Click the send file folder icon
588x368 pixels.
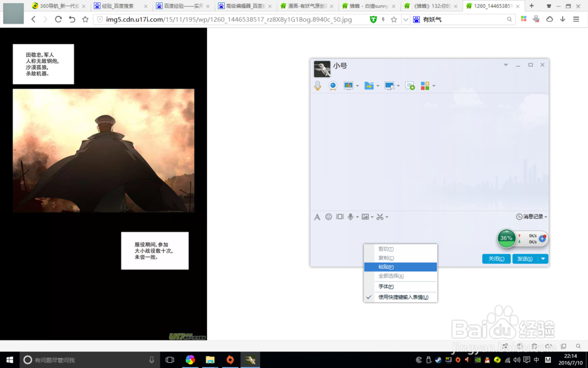click(x=369, y=86)
